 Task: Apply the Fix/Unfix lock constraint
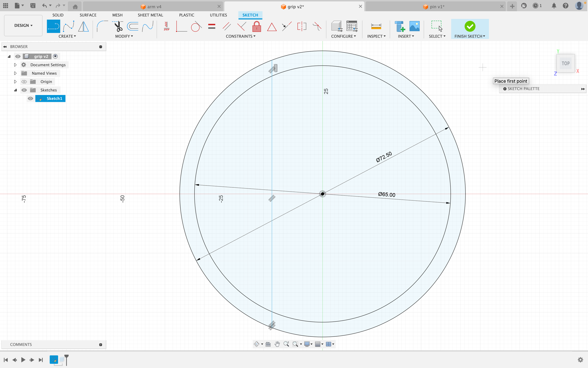click(x=257, y=26)
